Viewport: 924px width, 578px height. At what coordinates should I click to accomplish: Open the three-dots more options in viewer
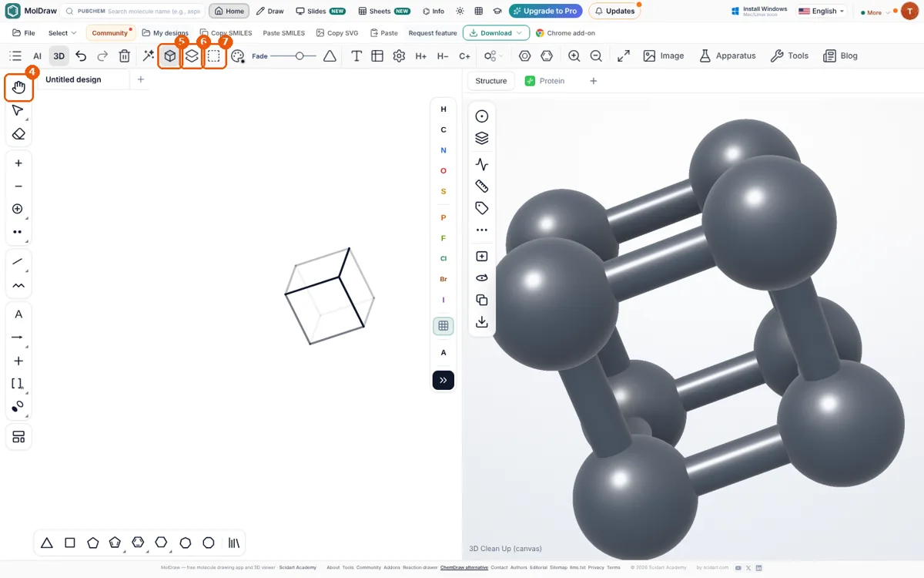pyautogui.click(x=482, y=230)
